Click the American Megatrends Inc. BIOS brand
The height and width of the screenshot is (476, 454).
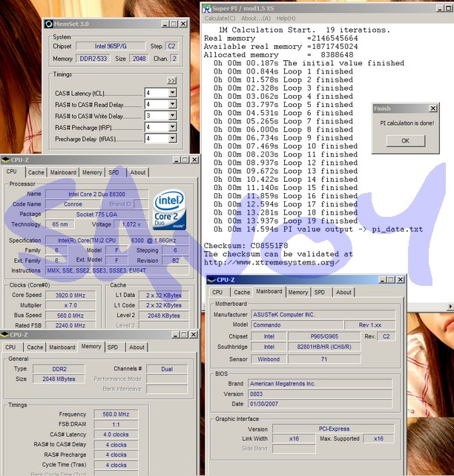(320, 384)
